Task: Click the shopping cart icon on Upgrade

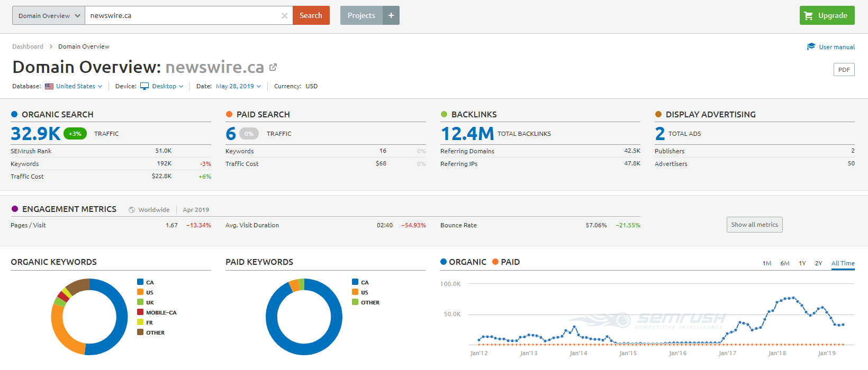Action: [x=809, y=16]
